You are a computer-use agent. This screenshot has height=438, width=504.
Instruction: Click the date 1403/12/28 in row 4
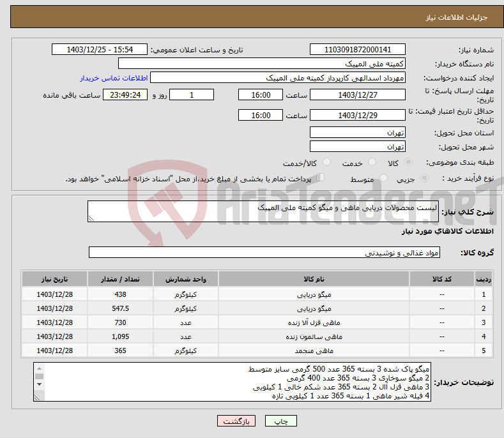pyautogui.click(x=55, y=336)
